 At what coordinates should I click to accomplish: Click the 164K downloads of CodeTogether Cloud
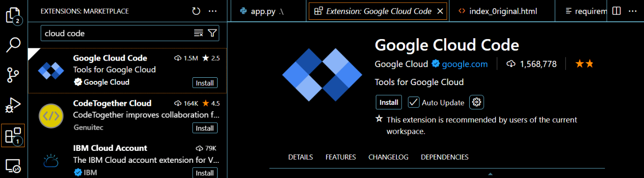click(186, 103)
